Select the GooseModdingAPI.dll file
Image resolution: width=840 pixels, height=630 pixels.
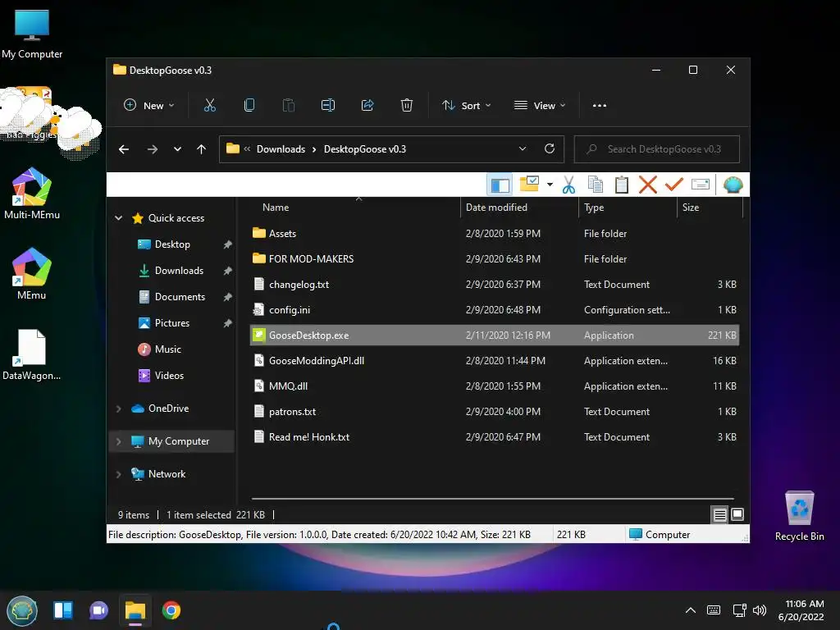pos(495,361)
